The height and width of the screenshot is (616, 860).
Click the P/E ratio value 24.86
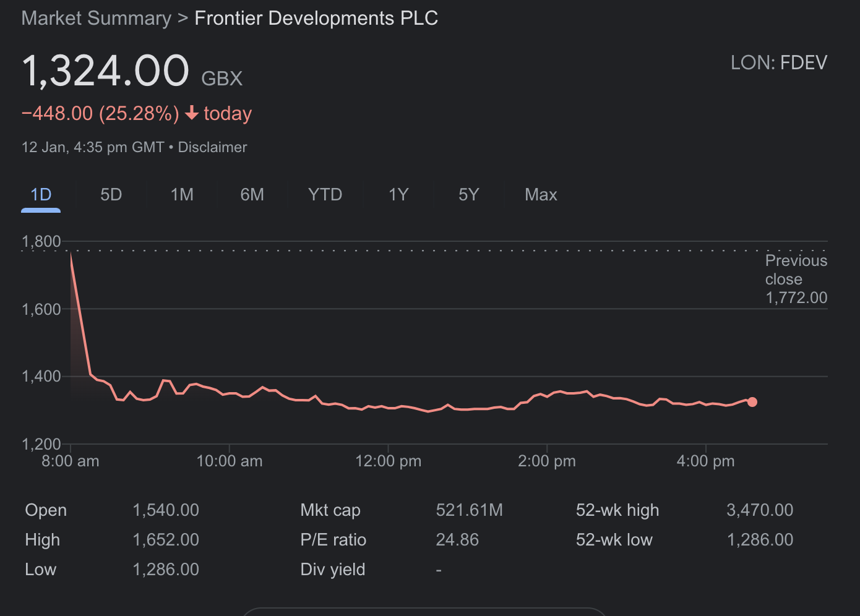(x=457, y=540)
